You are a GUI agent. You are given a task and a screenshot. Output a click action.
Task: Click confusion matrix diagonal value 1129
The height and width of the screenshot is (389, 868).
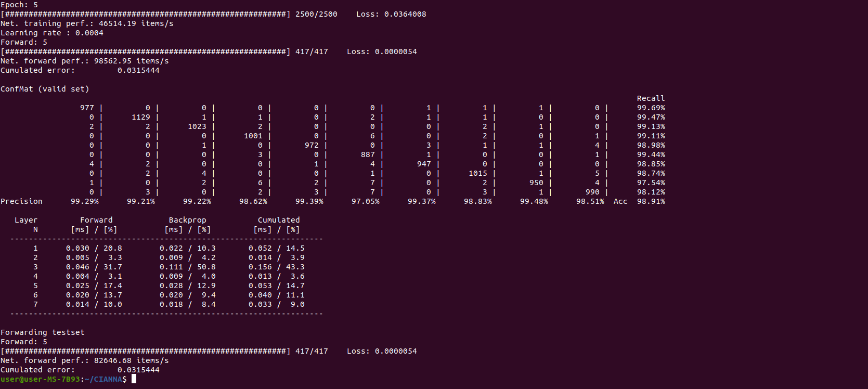pos(140,117)
